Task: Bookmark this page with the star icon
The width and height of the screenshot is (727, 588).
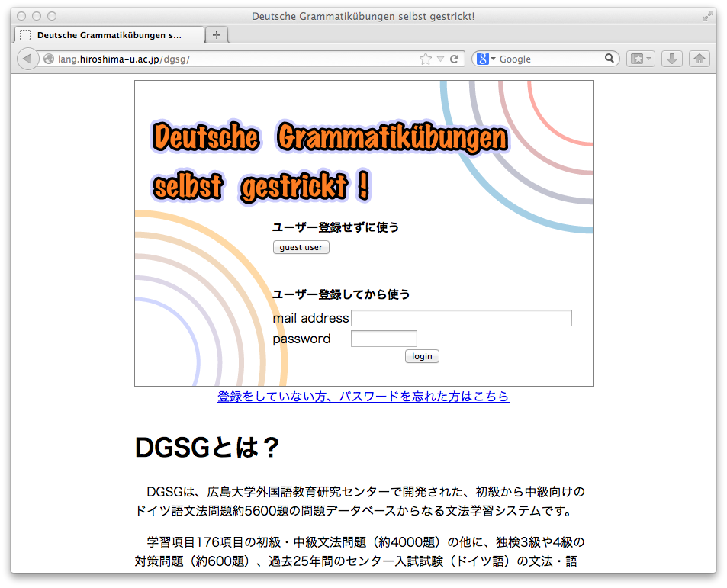Action: pyautogui.click(x=426, y=59)
